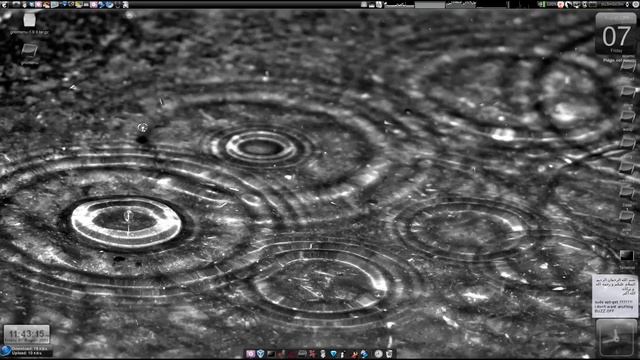Open the tar.gz archive file on the desktop
The image size is (640, 360).
point(29,20)
